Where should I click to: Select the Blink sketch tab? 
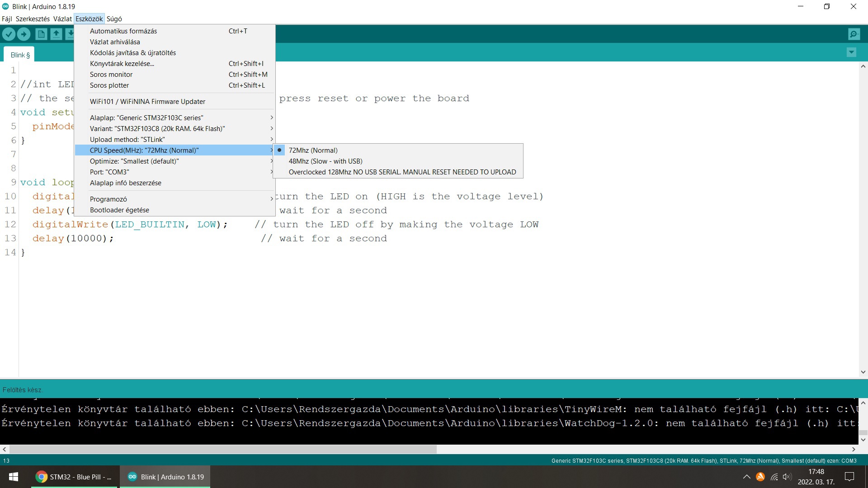pos(20,55)
